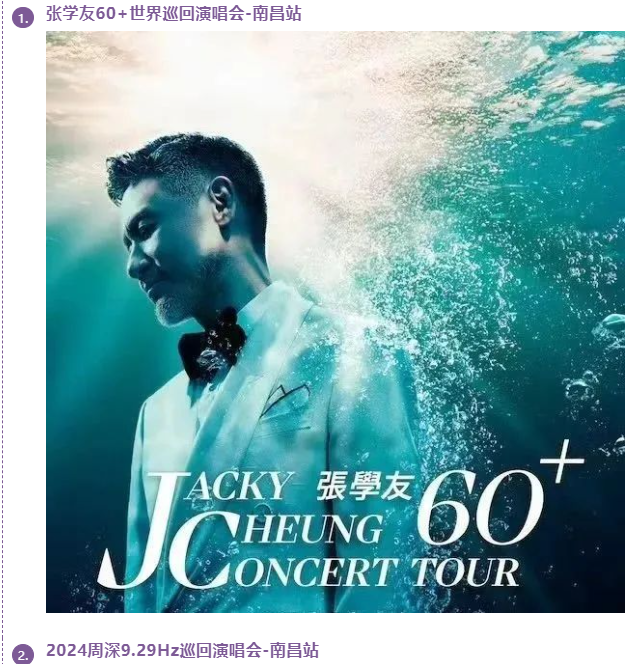Click the plus sign beside 60 on poster
This screenshot has width=628, height=664.
click(562, 461)
